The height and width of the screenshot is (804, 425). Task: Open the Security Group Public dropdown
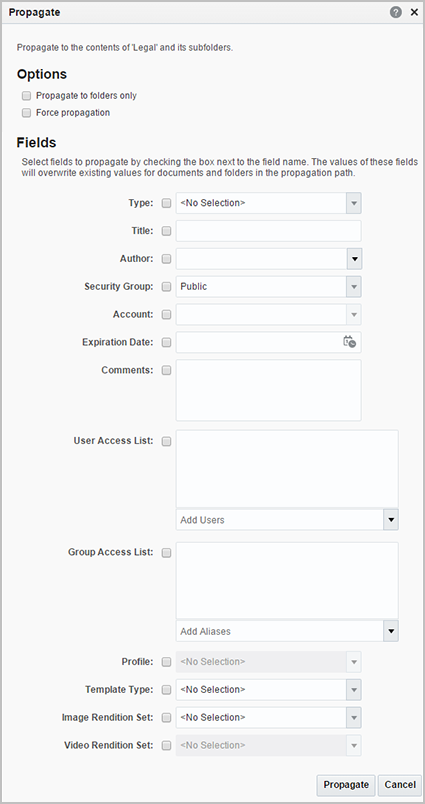point(354,287)
